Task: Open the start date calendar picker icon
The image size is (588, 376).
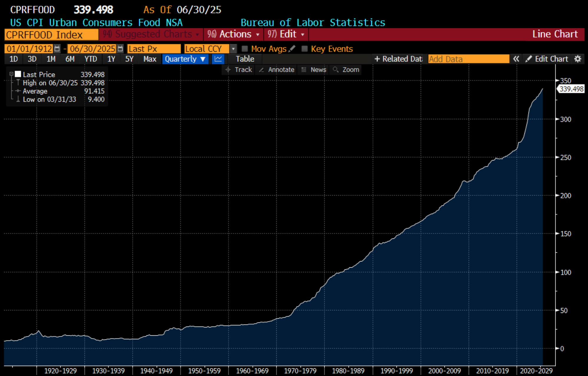Action: (57, 49)
